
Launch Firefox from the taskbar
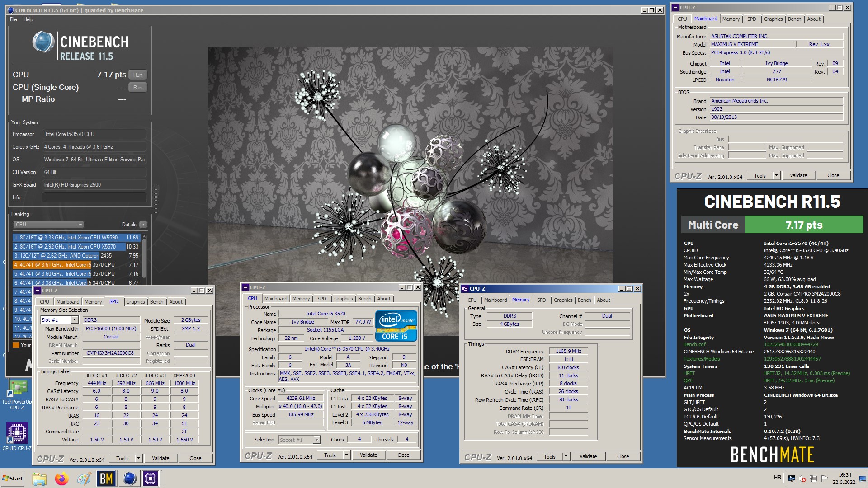point(62,479)
